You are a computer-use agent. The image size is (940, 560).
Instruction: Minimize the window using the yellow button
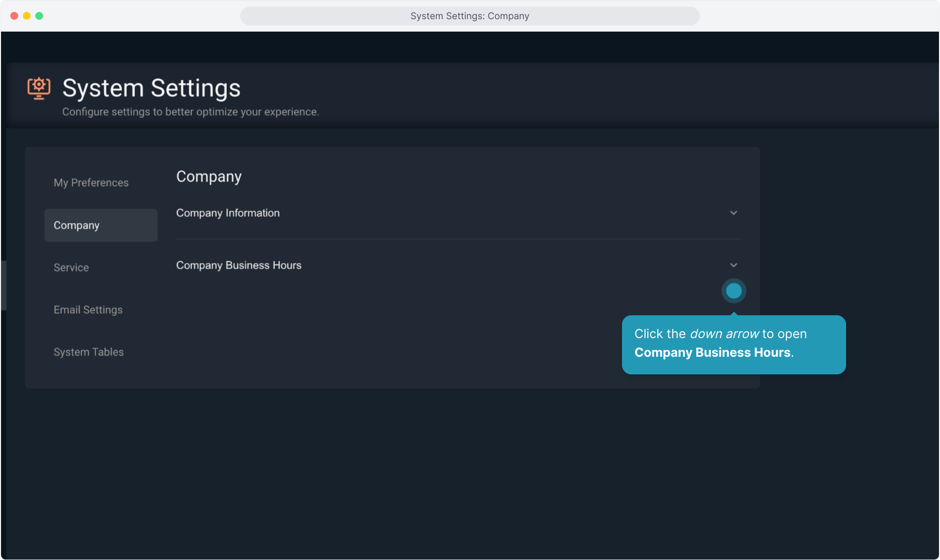coord(27,16)
